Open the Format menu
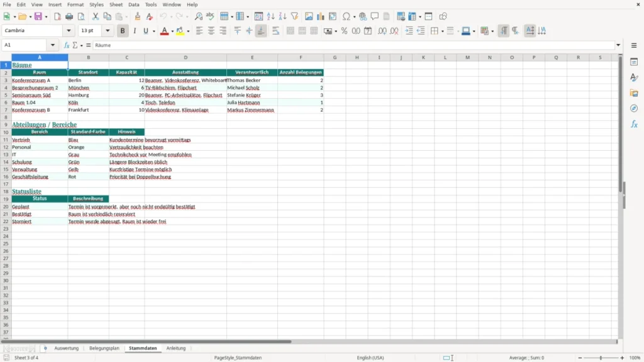Viewport: 644px width, 362px height. (75, 4)
